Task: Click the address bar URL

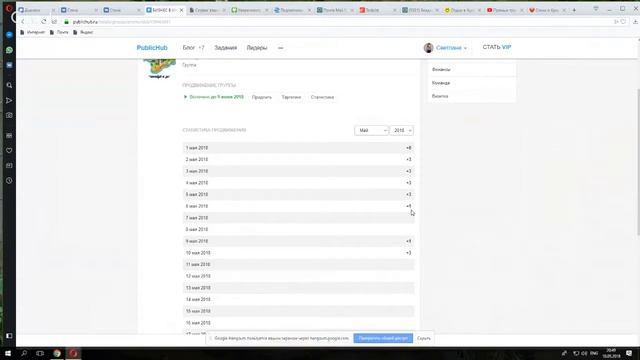Action: click(x=122, y=22)
